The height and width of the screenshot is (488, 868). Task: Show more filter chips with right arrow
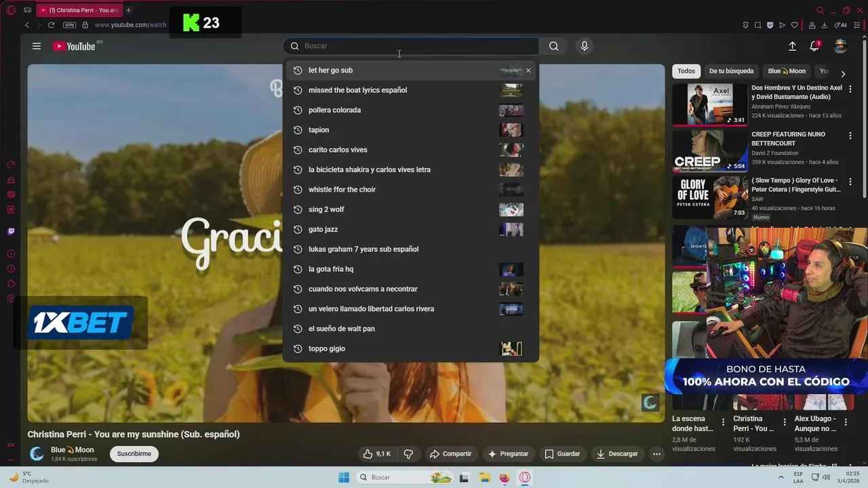coord(843,74)
